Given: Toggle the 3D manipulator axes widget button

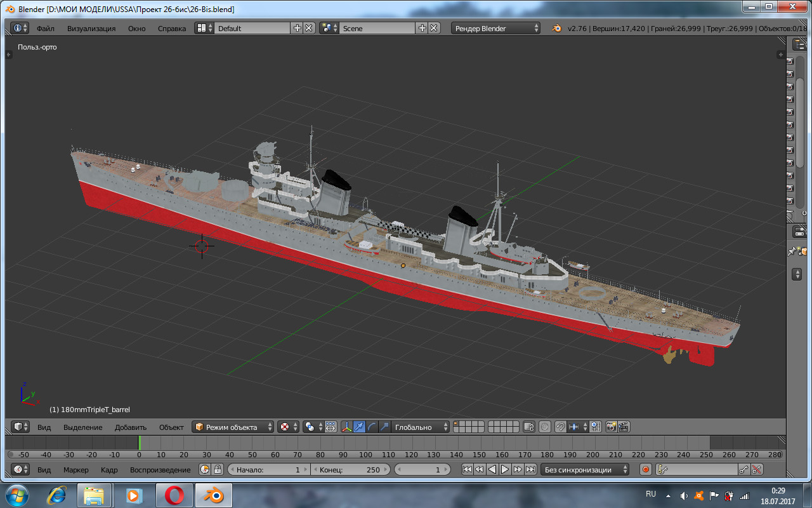Looking at the screenshot, I should pyautogui.click(x=346, y=427).
